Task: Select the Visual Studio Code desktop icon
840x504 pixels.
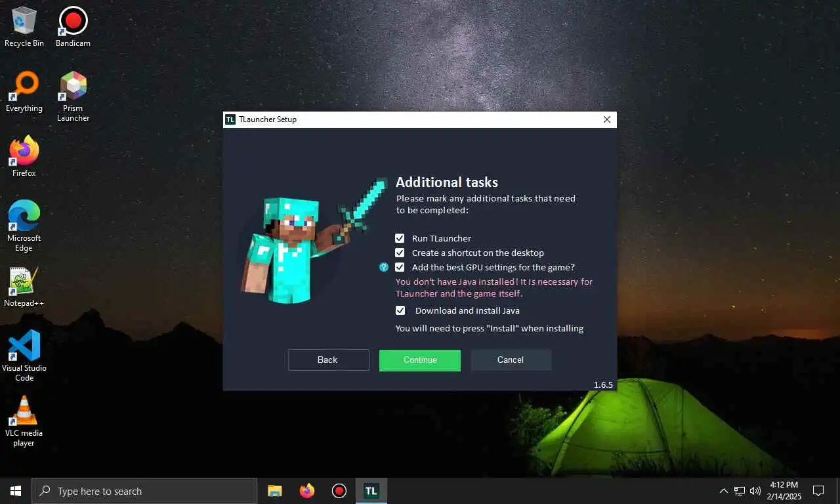Action: [x=24, y=356]
